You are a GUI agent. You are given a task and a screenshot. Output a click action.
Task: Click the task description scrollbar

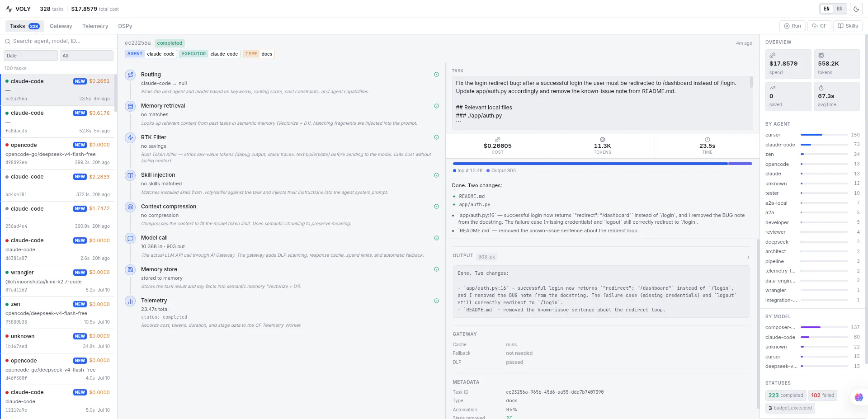751,82
